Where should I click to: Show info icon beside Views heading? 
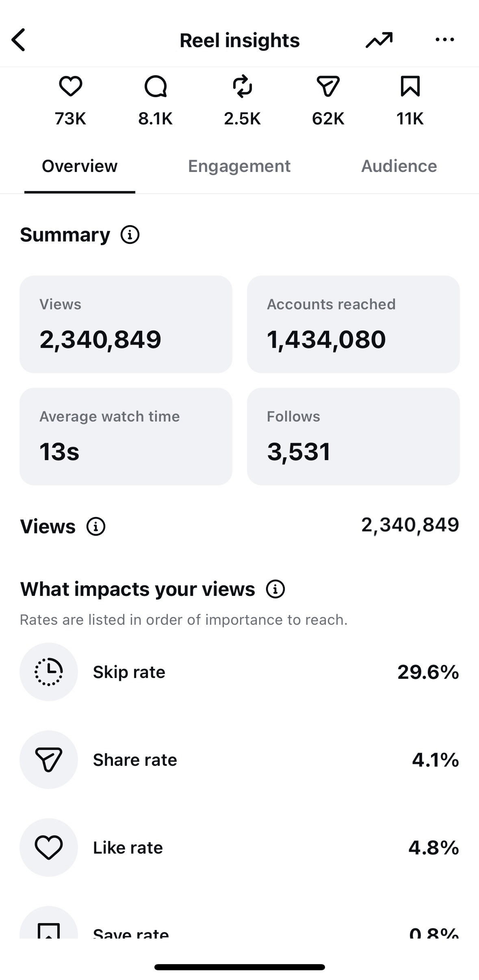click(x=96, y=526)
